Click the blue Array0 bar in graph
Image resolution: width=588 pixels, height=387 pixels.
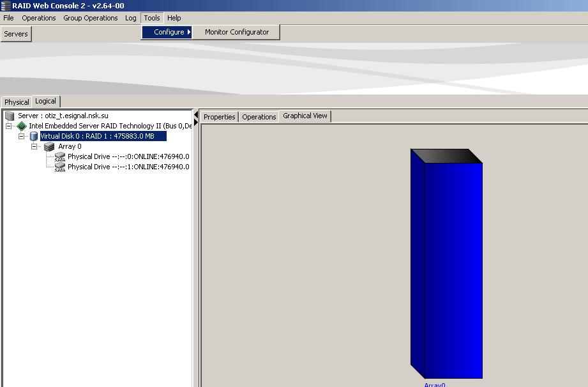453,268
